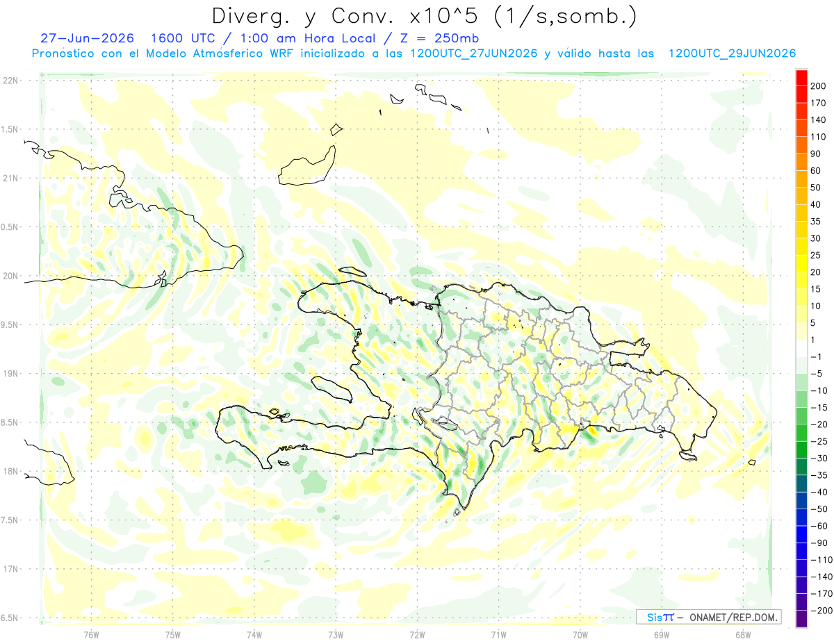834x644 pixels.
Task: Click the colorbar's '-20' value
Action: (819, 424)
